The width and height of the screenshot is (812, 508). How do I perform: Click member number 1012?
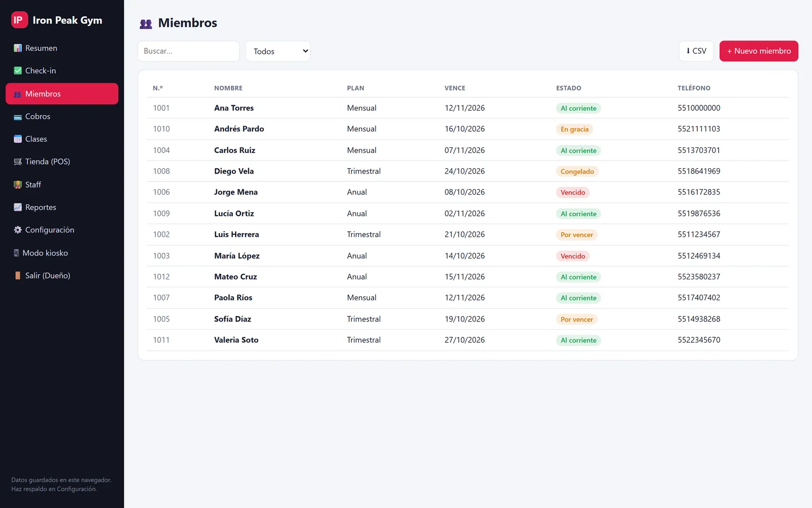tap(161, 276)
